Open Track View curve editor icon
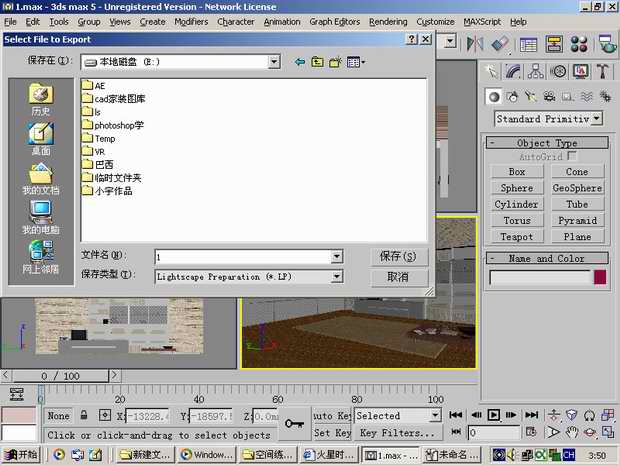The image size is (620, 465). (x=528, y=45)
